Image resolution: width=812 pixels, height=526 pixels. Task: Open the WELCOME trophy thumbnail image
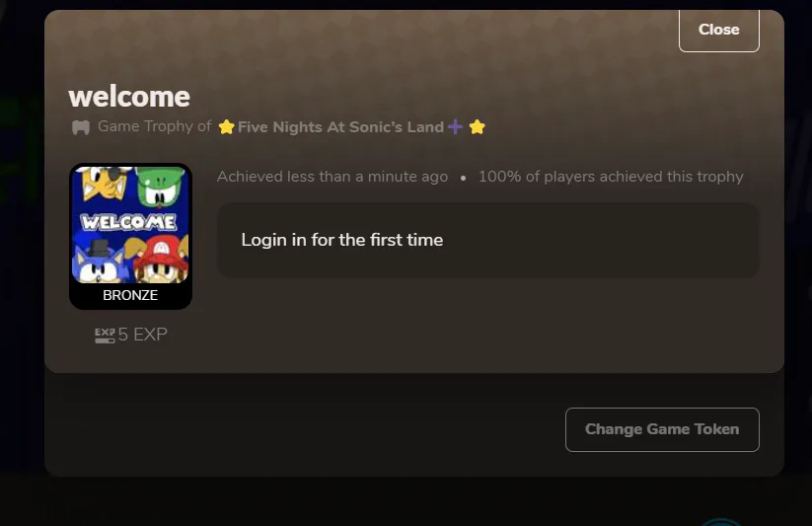click(130, 225)
